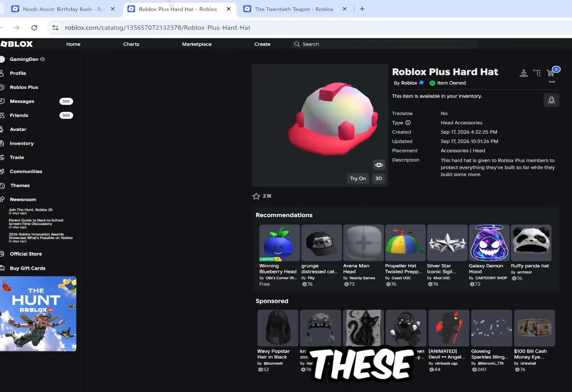This screenshot has height=392, width=572.
Task: Open the Roblox creator link
Action: click(409, 83)
